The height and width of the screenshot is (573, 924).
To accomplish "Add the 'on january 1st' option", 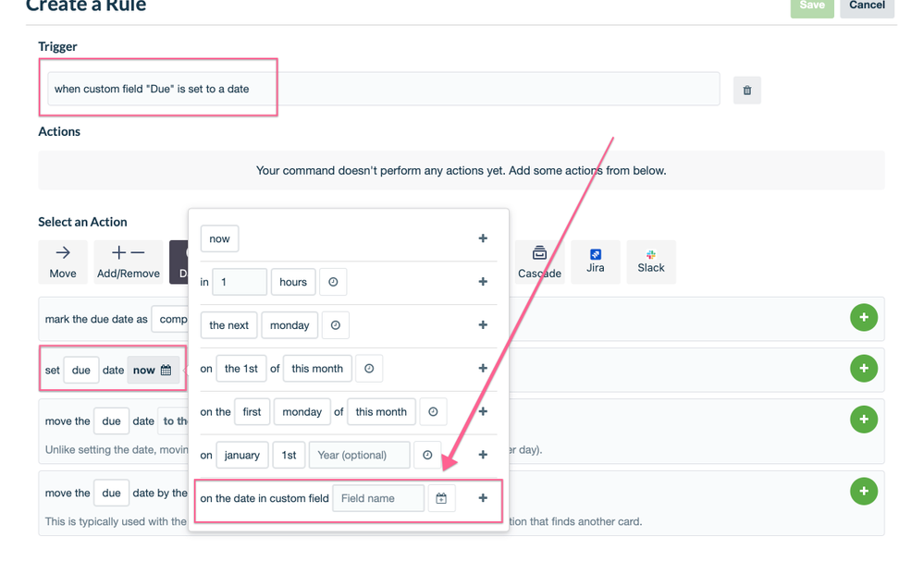I will (x=483, y=455).
